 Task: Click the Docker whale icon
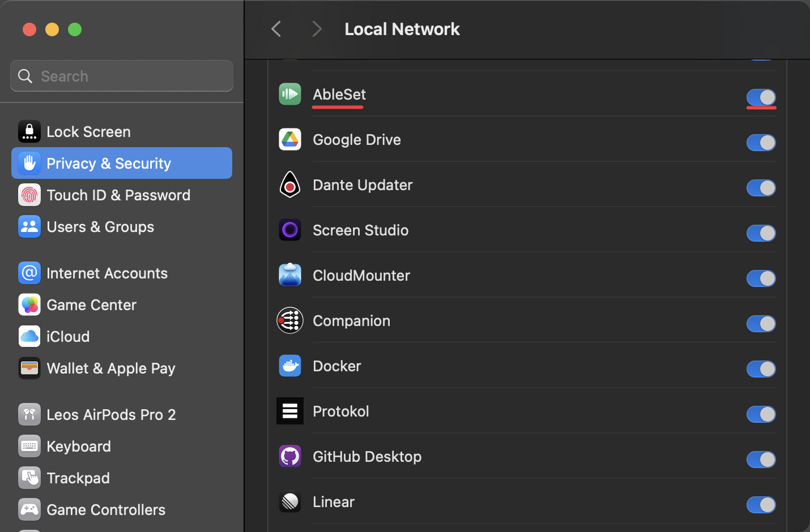(x=289, y=366)
